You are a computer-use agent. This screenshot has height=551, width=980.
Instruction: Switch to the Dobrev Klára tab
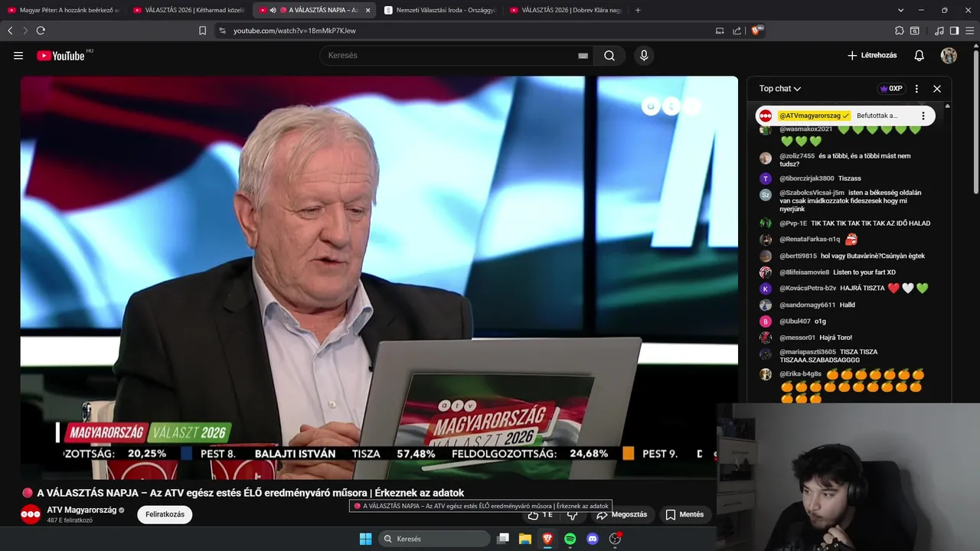566,10
